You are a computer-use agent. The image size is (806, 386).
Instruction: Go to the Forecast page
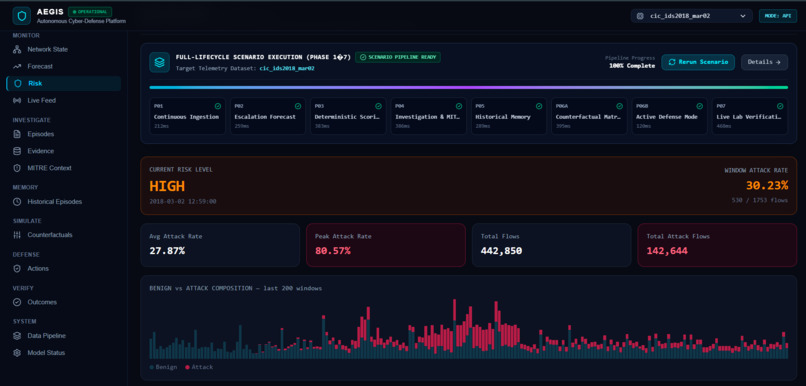coord(63,66)
